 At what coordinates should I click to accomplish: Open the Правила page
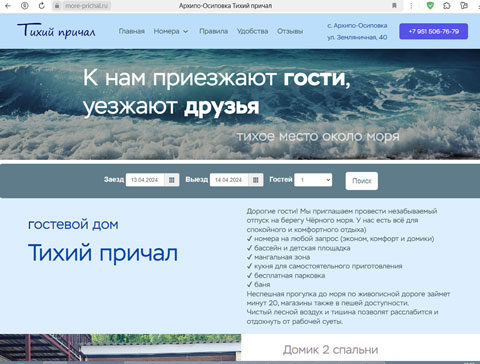[214, 31]
